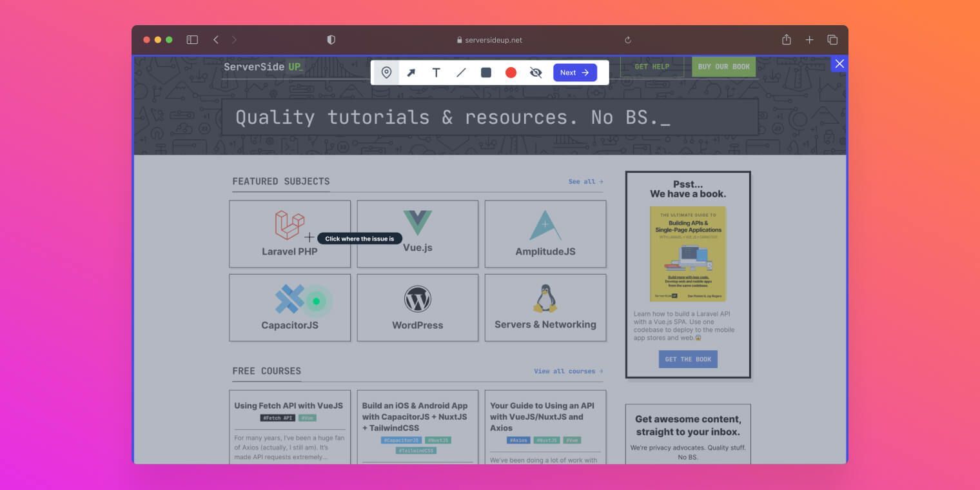980x490 pixels.
Task: Click the GET HELP button
Action: point(652,66)
